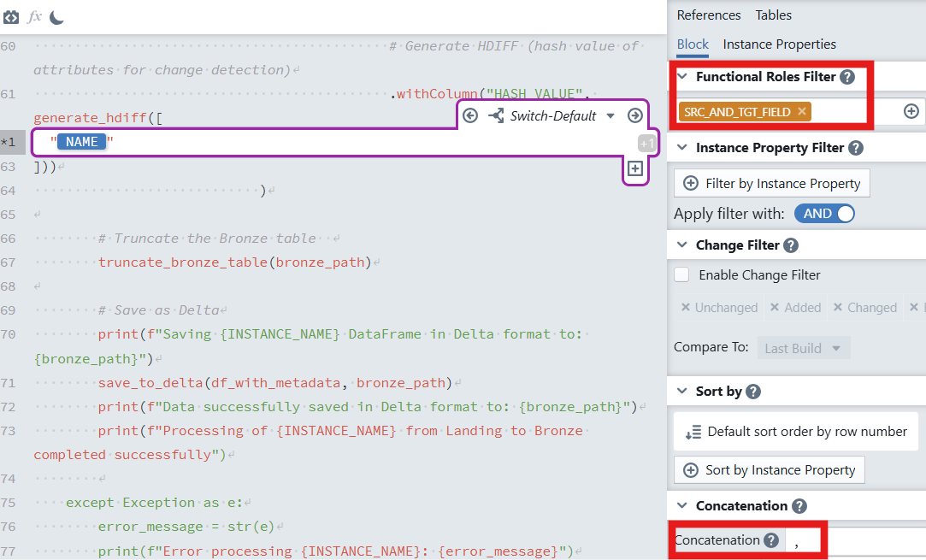Open the Tables tab
This screenshot has height=560, width=926.
click(x=773, y=15)
